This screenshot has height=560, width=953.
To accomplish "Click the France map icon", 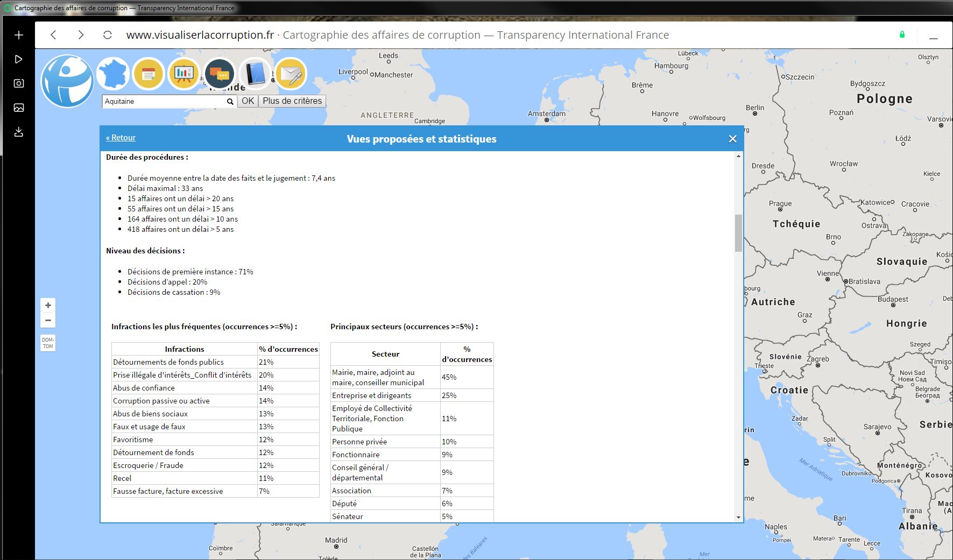I will [113, 74].
